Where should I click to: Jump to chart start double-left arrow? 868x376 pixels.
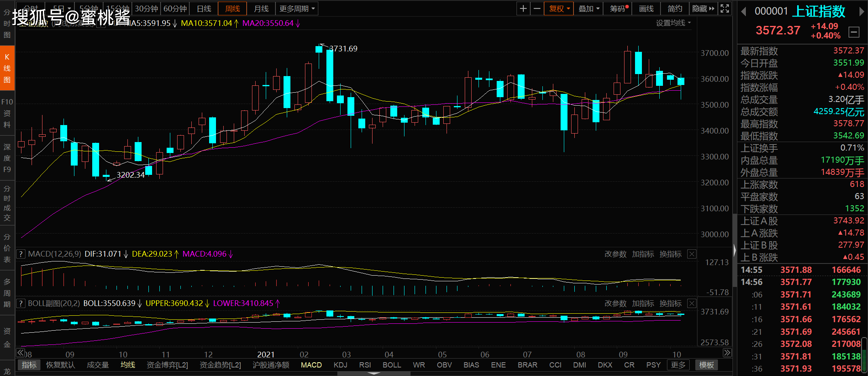(x=20, y=353)
